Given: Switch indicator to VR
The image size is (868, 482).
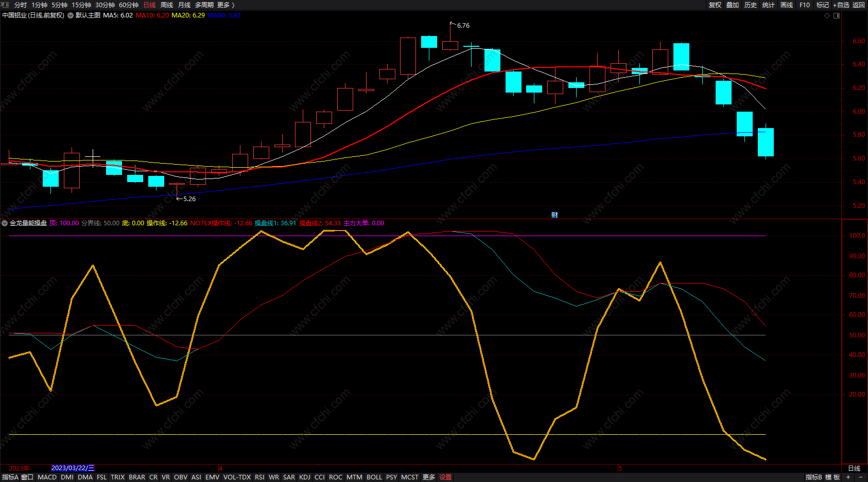Looking at the screenshot, I should 166,477.
